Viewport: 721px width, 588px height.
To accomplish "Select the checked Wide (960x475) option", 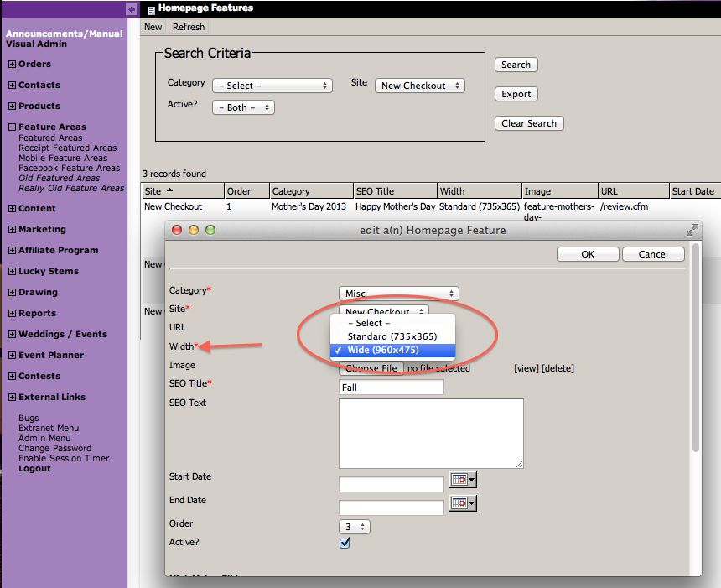I will click(x=394, y=351).
